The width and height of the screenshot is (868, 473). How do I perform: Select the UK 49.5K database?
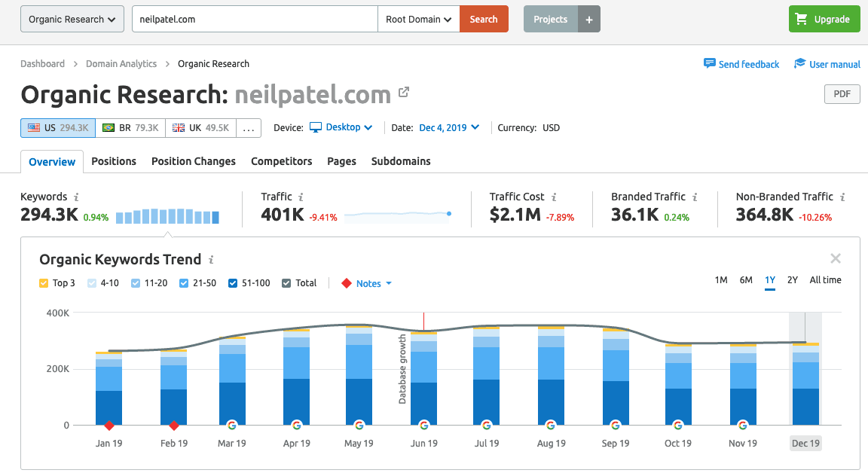[201, 128]
